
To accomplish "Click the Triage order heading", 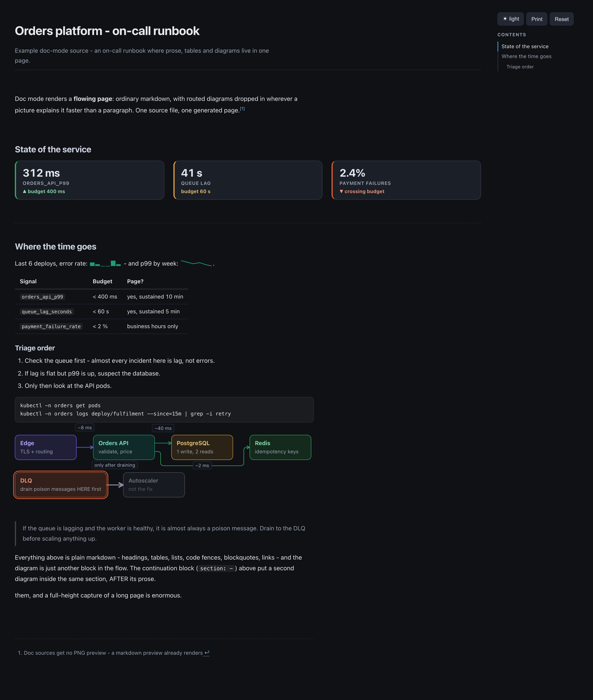I will [x=35, y=348].
